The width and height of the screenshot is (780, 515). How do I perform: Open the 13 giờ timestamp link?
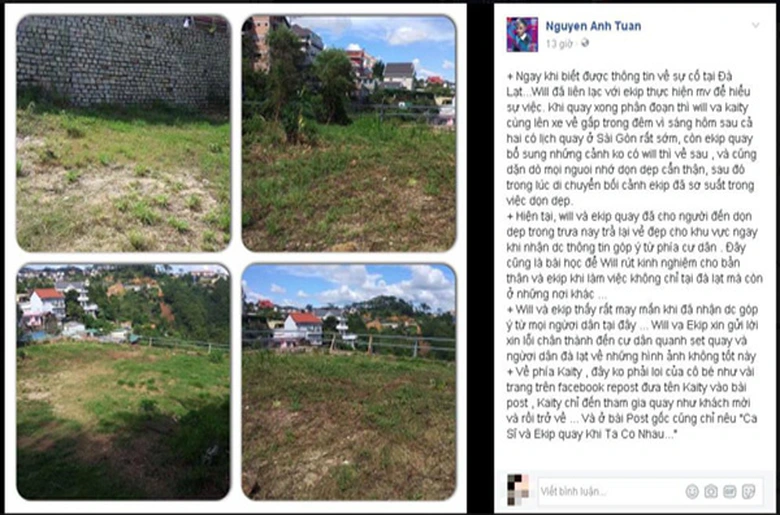pos(559,44)
